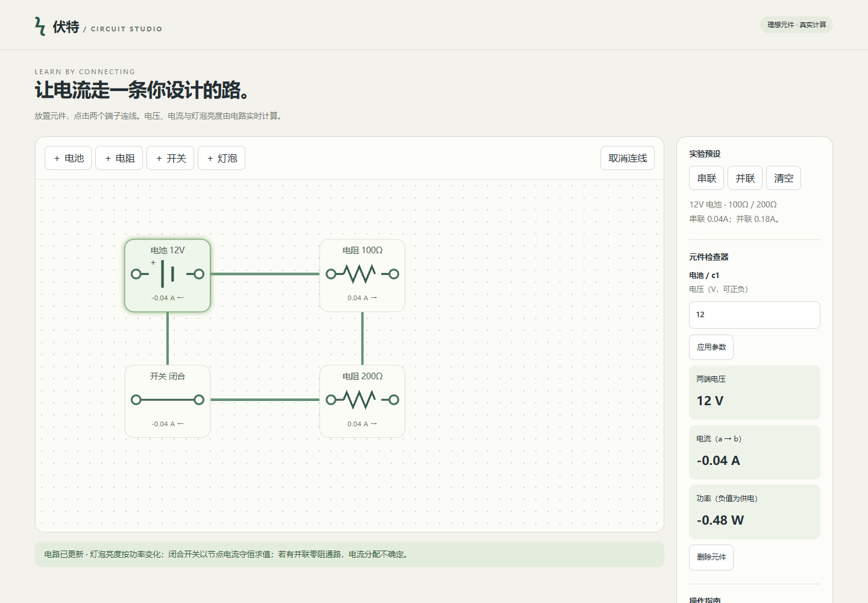Click the battery's left terminal

[x=136, y=274]
